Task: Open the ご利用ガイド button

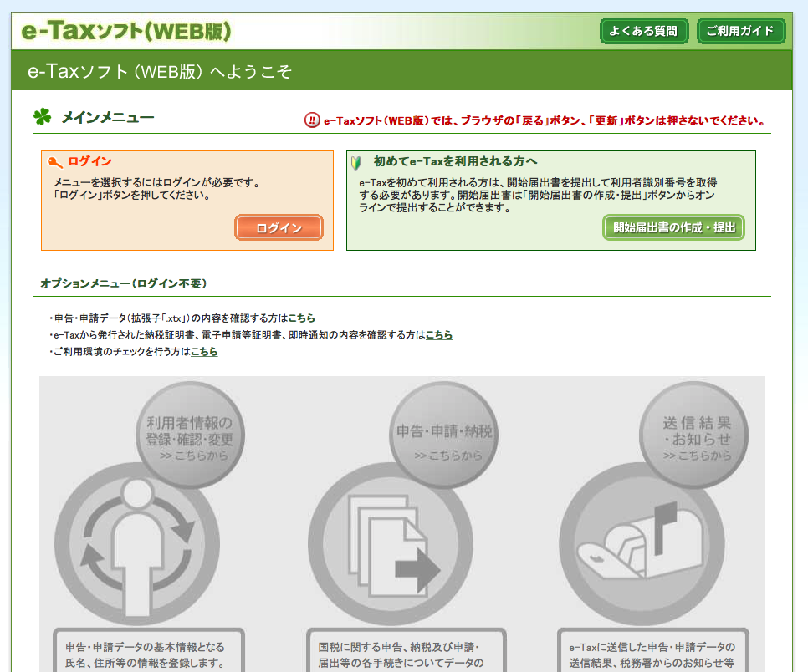Action: (x=740, y=31)
